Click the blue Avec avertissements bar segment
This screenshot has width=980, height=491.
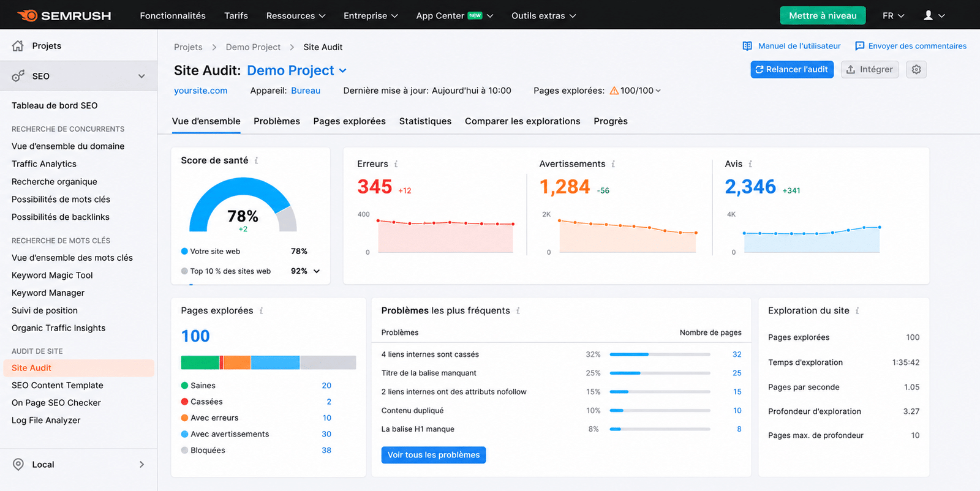pyautogui.click(x=275, y=362)
